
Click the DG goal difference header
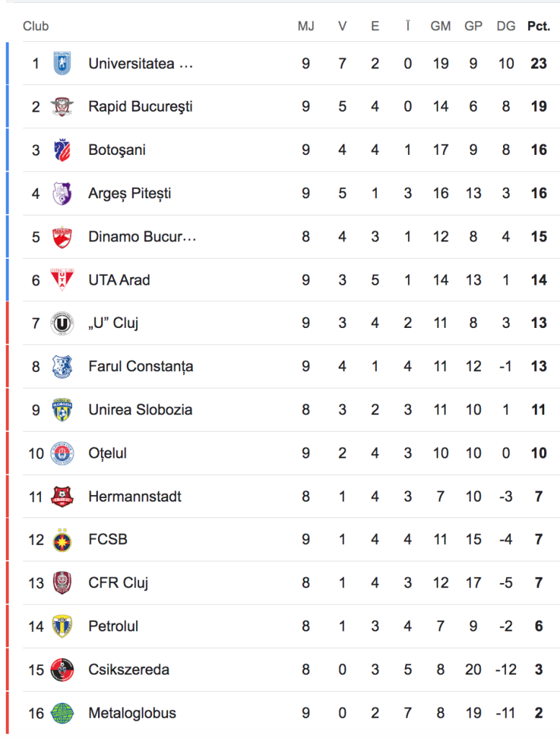tap(506, 26)
